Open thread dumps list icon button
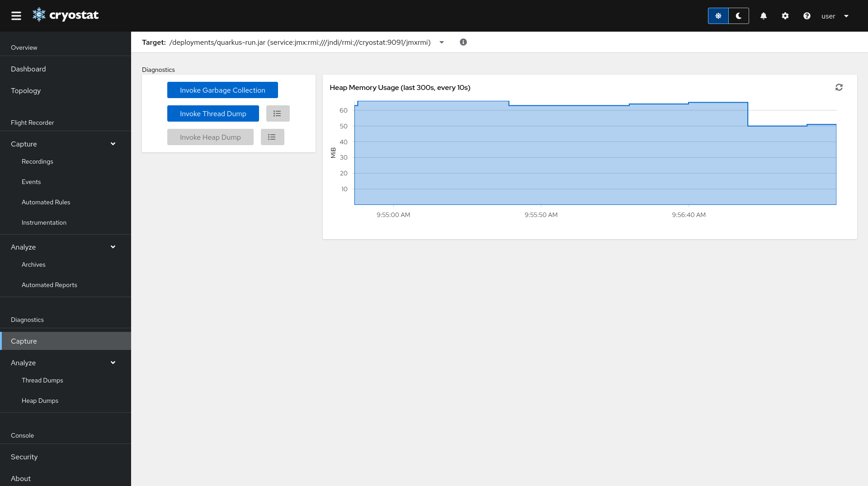Image resolution: width=868 pixels, height=486 pixels. tap(278, 113)
